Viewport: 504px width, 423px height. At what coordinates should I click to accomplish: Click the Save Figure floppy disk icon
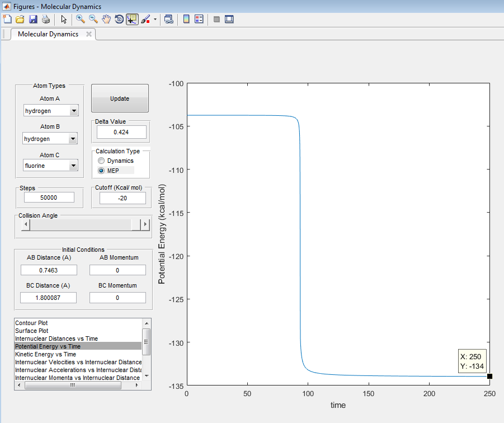coord(33,19)
